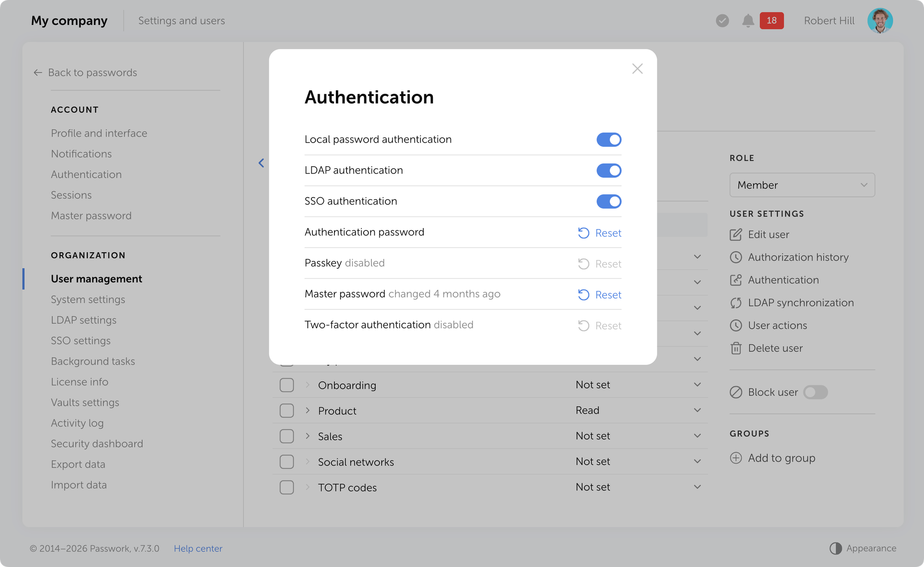Open the Member role dropdown
Viewport: 924px width, 567px height.
[x=802, y=185]
